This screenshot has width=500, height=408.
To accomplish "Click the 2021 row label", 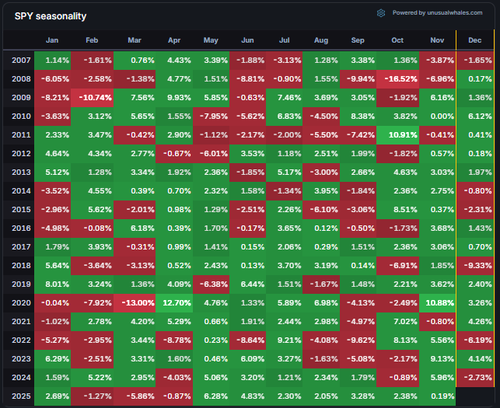I will pyautogui.click(x=21, y=322).
